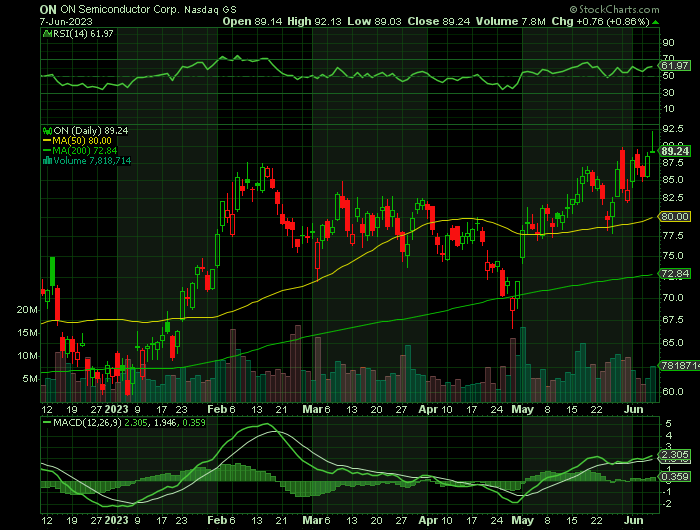Image resolution: width=700 pixels, height=530 pixels.
Task: Click the 2.305 MACD value tag on the axis
Action: pyautogui.click(x=675, y=455)
